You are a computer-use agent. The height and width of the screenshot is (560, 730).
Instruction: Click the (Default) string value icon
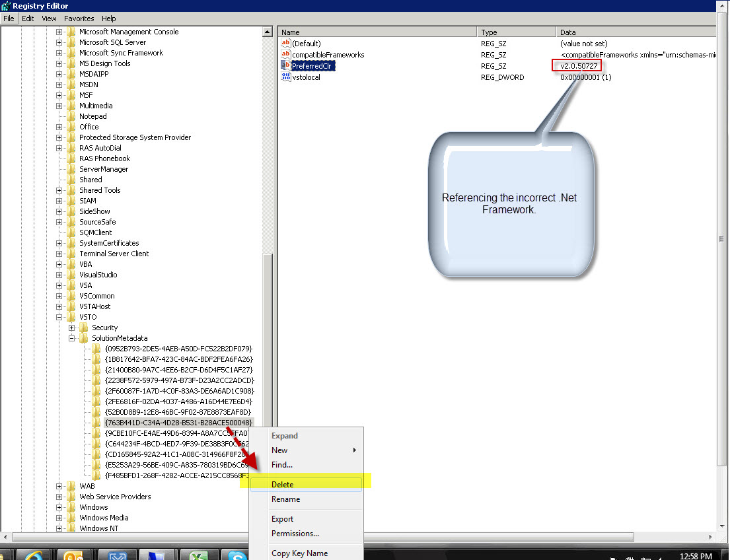286,44
